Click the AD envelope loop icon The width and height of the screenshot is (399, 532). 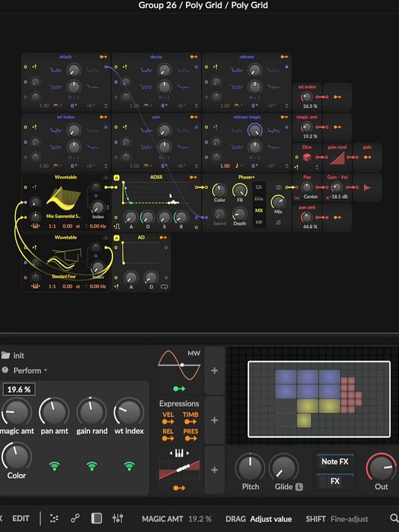click(x=163, y=286)
